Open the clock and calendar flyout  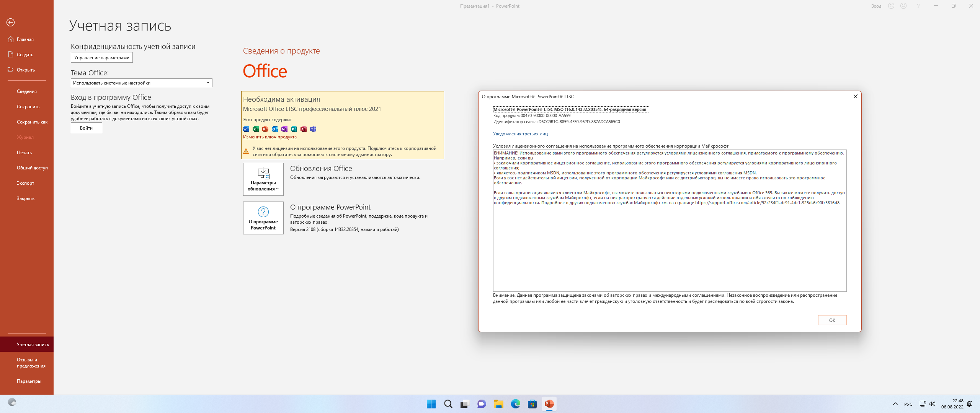point(952,404)
